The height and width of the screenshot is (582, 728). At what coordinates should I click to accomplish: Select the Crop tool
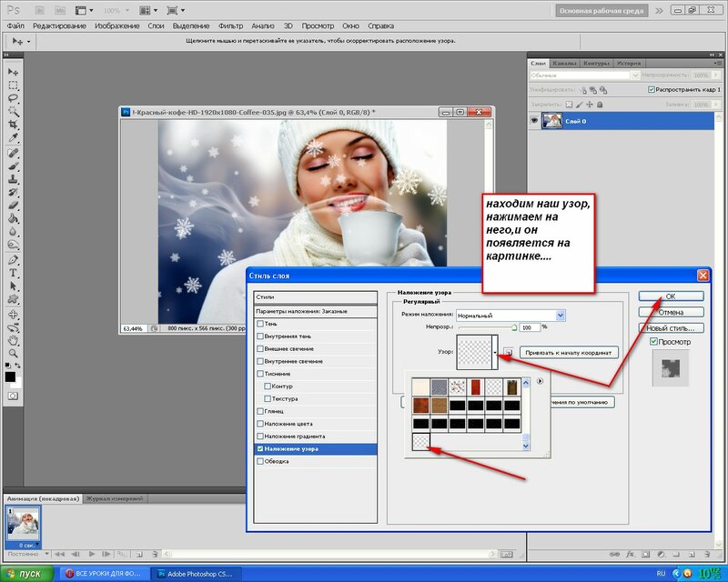(x=13, y=125)
